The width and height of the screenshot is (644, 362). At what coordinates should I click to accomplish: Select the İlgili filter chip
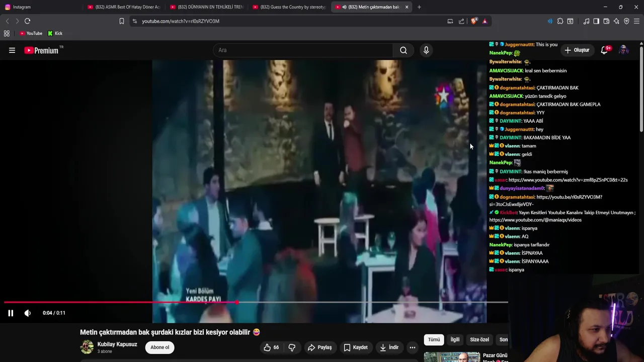coord(455,340)
